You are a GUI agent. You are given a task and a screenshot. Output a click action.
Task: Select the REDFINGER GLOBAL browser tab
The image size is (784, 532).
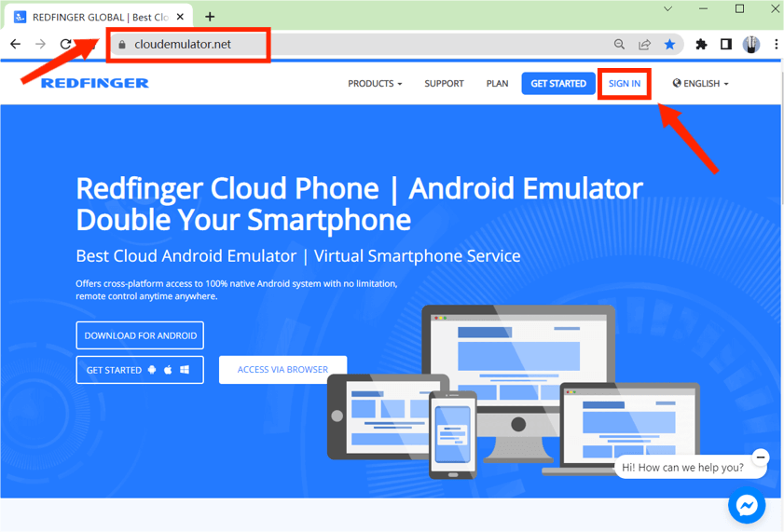pyautogui.click(x=99, y=17)
